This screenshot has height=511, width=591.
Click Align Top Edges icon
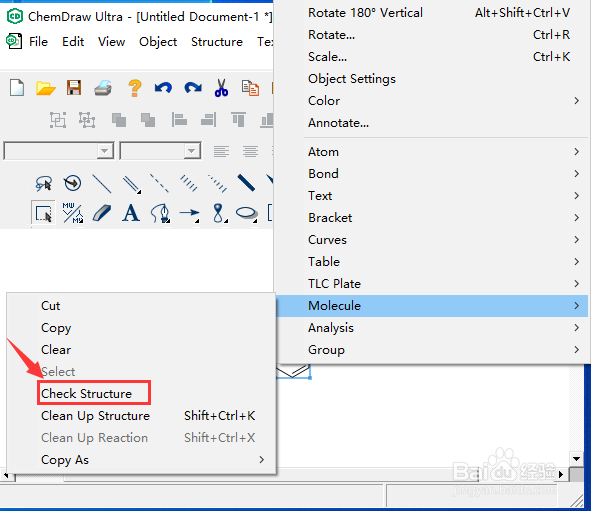(x=238, y=120)
